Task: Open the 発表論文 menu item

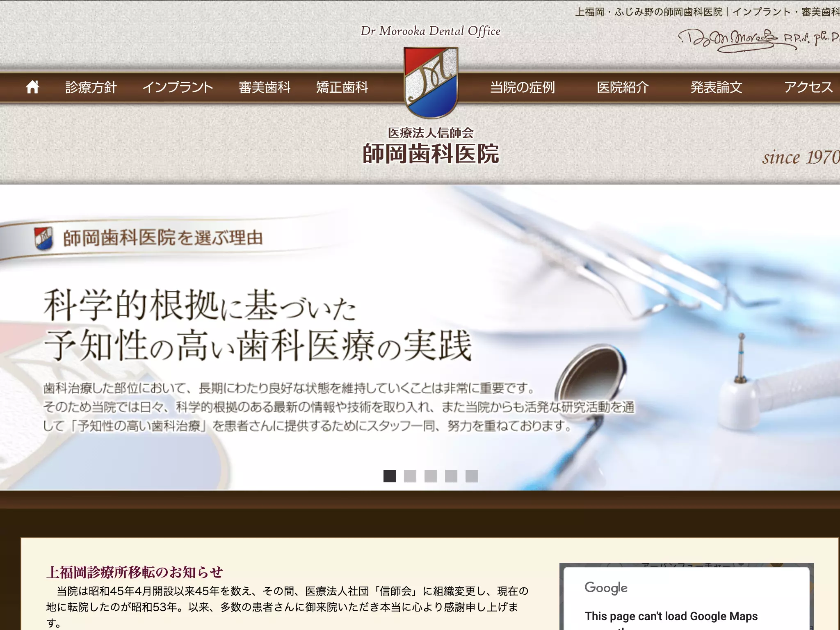Action: click(x=716, y=87)
